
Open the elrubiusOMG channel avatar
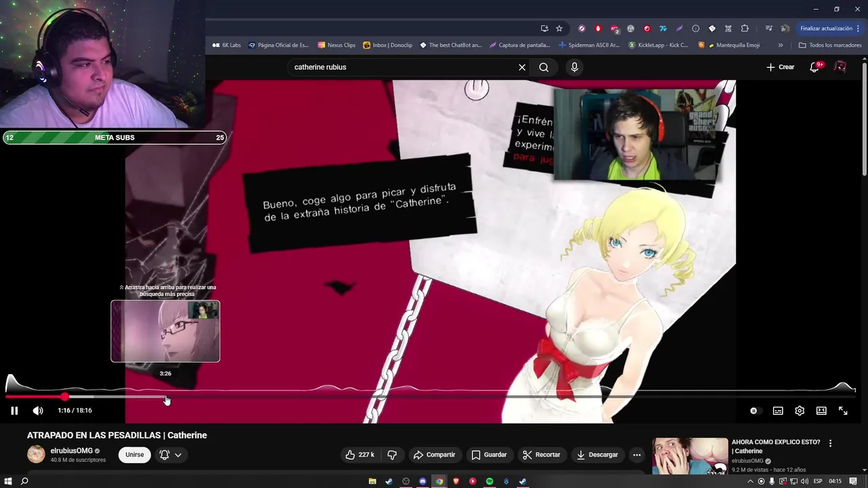36,454
